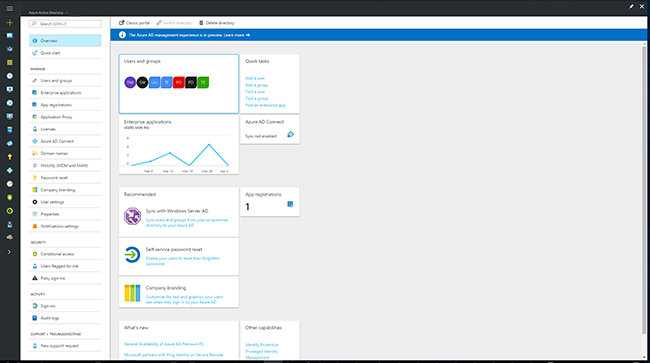Screen dimensions: 650x363
Task: Open the Enterprise applications sign-ins chart tile
Action: 179,145
